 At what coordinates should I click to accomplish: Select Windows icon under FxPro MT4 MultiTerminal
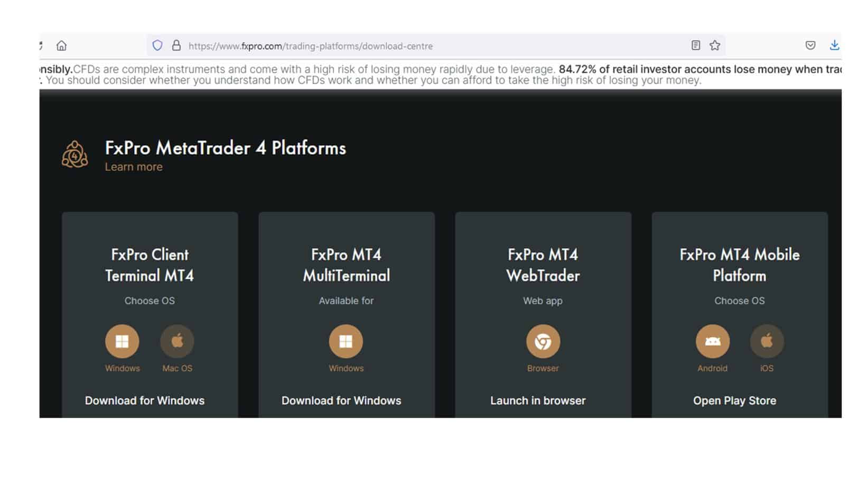click(346, 341)
